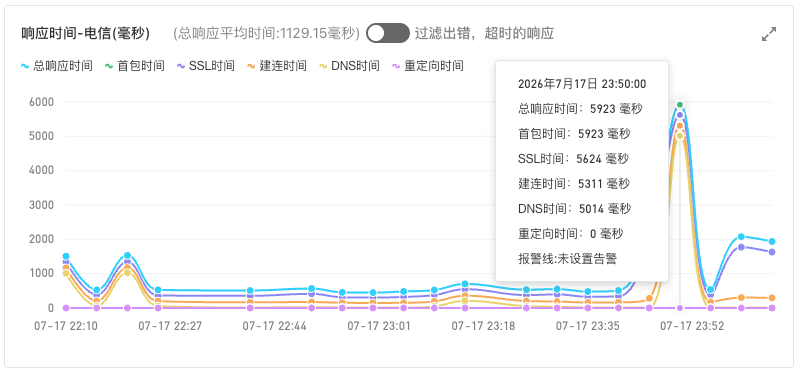This screenshot has height=372, width=796.
Task: Expand the chart to fullscreen
Action: coord(769,35)
